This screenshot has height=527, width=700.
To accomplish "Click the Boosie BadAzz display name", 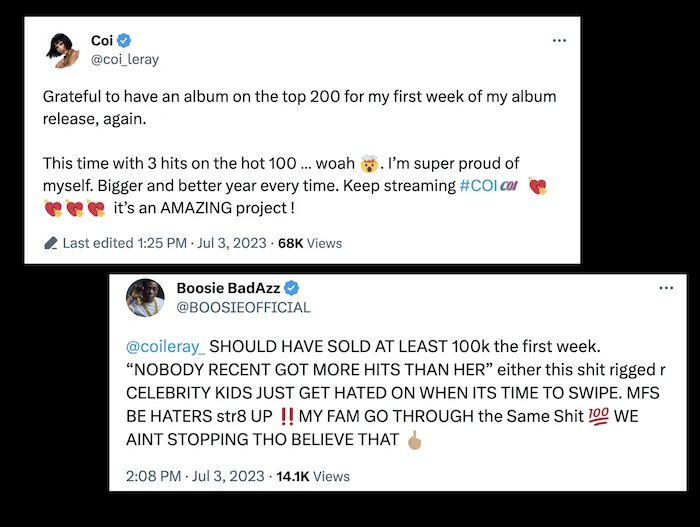I will click(x=228, y=288).
